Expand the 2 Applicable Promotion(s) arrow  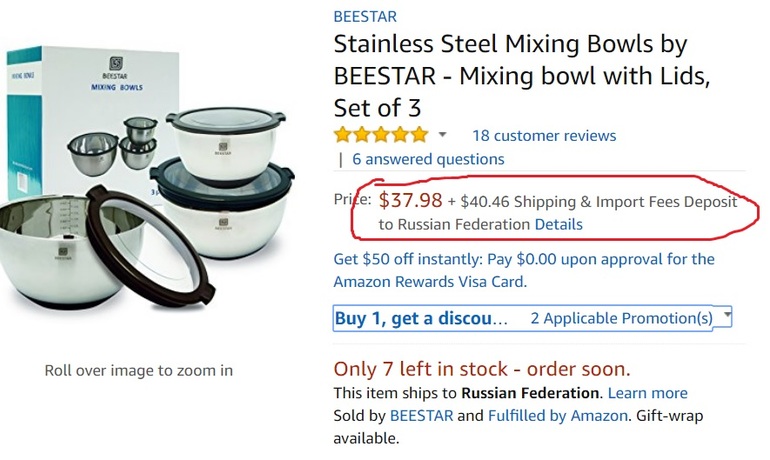click(x=727, y=316)
